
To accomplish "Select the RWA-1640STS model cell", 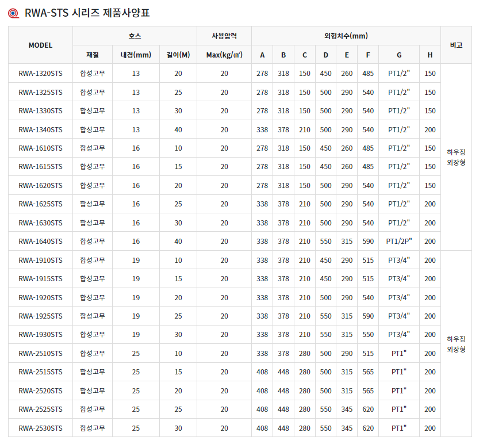I will [x=40, y=242].
